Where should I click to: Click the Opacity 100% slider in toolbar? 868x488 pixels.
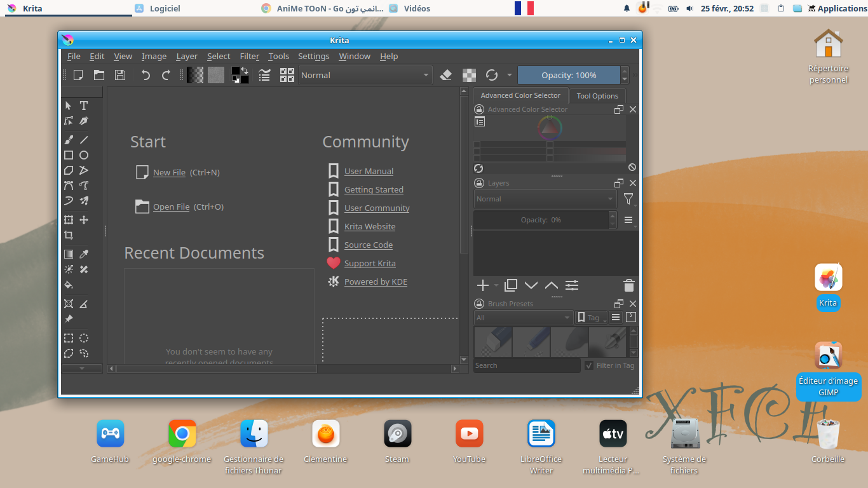(x=569, y=75)
